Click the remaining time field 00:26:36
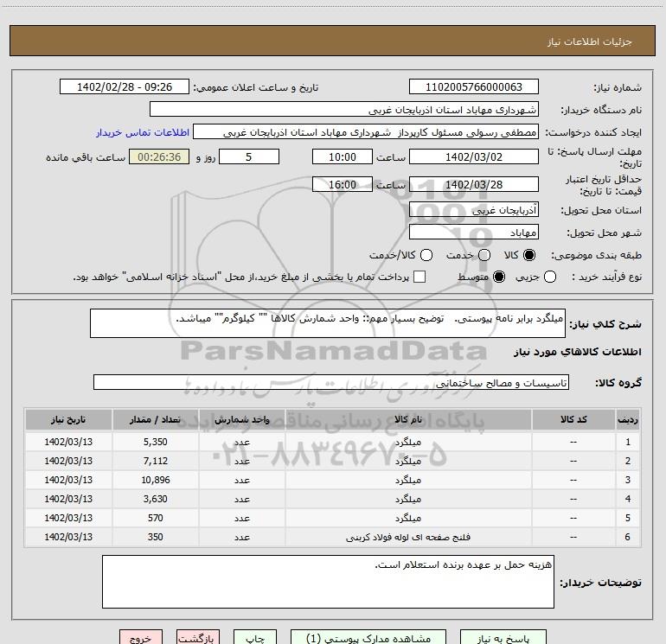This screenshot has width=666, height=644. click(x=159, y=156)
